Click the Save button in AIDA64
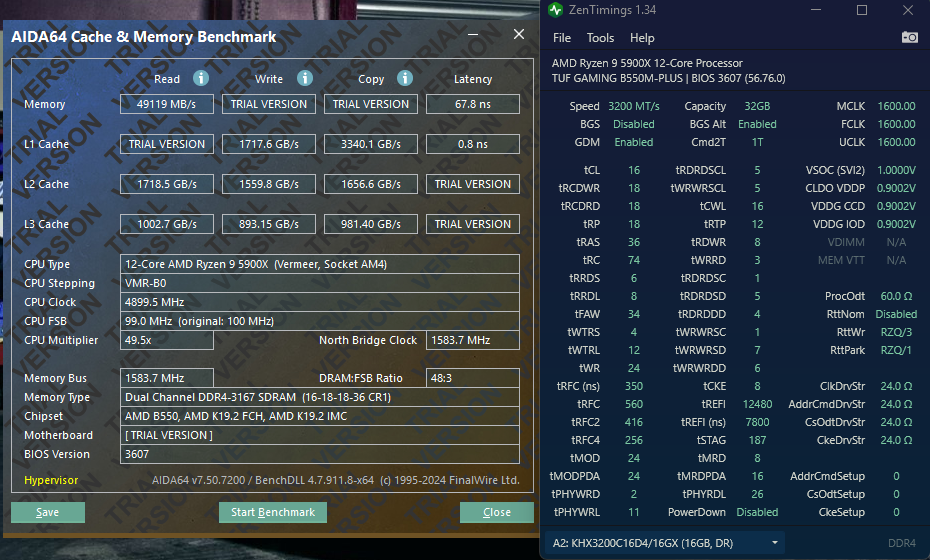The image size is (930, 560). [47, 512]
